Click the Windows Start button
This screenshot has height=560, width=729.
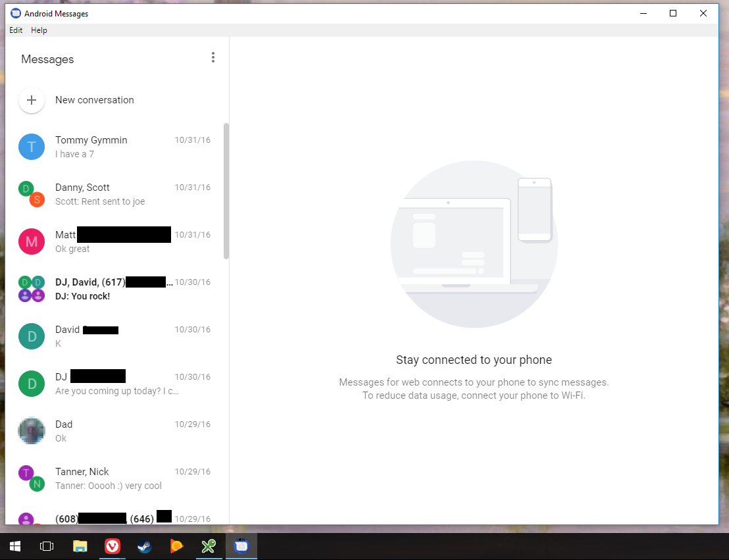click(x=14, y=546)
